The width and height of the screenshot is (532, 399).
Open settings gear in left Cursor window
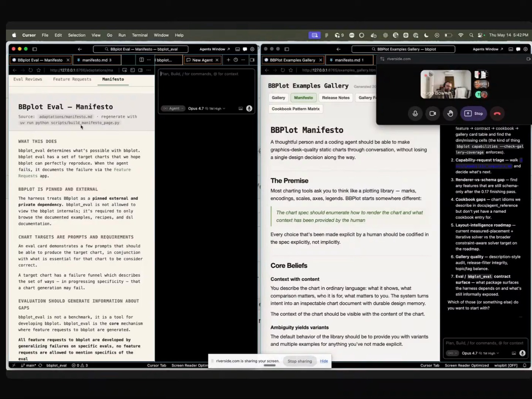click(x=252, y=49)
